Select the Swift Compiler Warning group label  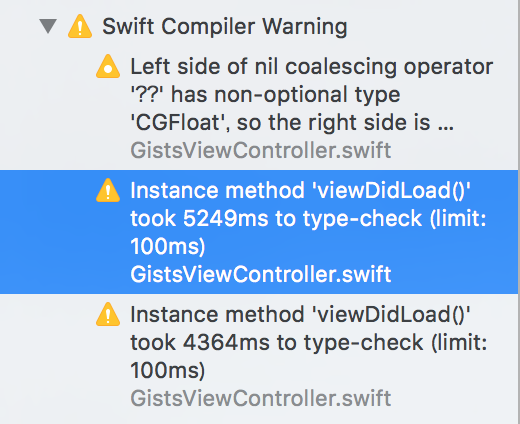click(225, 26)
